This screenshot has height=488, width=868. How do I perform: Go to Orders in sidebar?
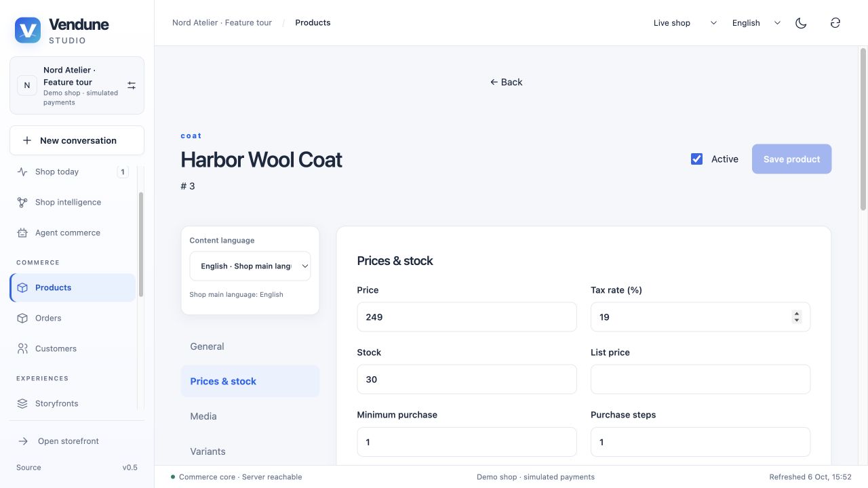(73, 318)
